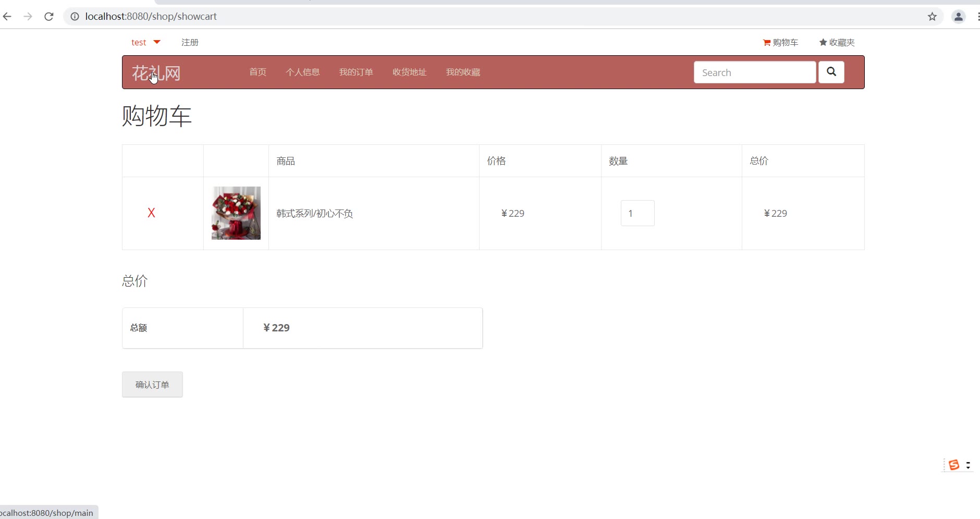
Task: Click browser forward arrow
Action: point(28,17)
